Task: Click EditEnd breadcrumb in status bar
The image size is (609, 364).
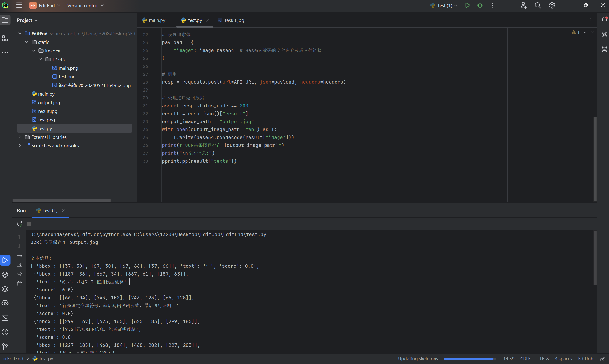Action: pyautogui.click(x=13, y=359)
